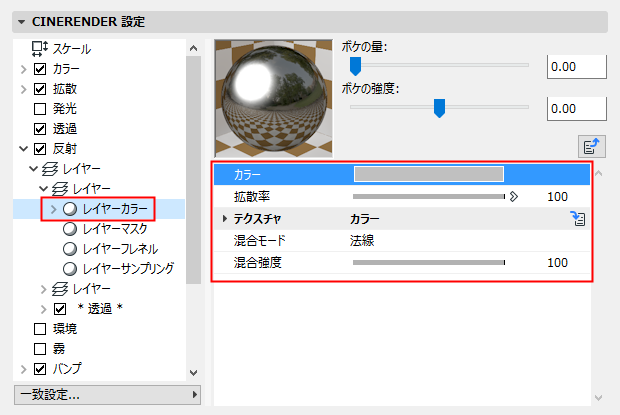Click the material preview sphere thumbnail
This screenshot has height=415, width=620.
point(273,98)
